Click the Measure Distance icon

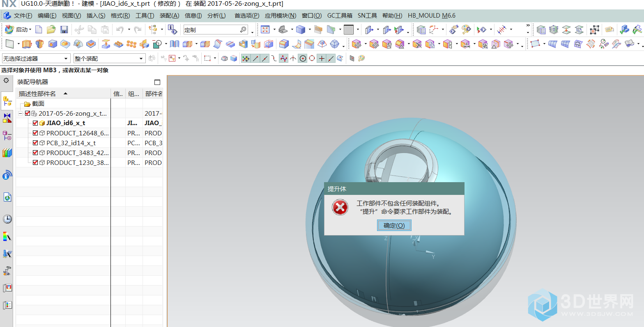click(x=501, y=30)
